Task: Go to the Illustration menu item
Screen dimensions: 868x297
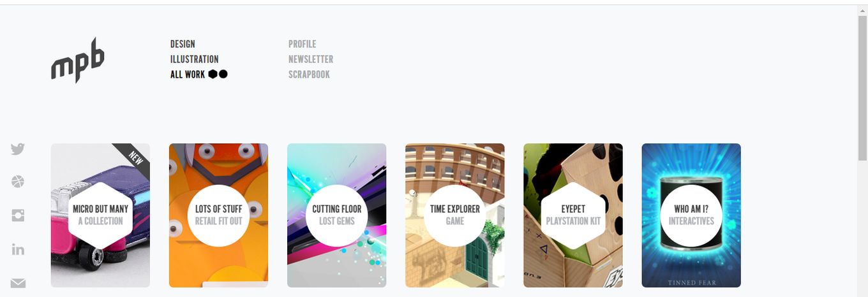Action: click(x=194, y=59)
